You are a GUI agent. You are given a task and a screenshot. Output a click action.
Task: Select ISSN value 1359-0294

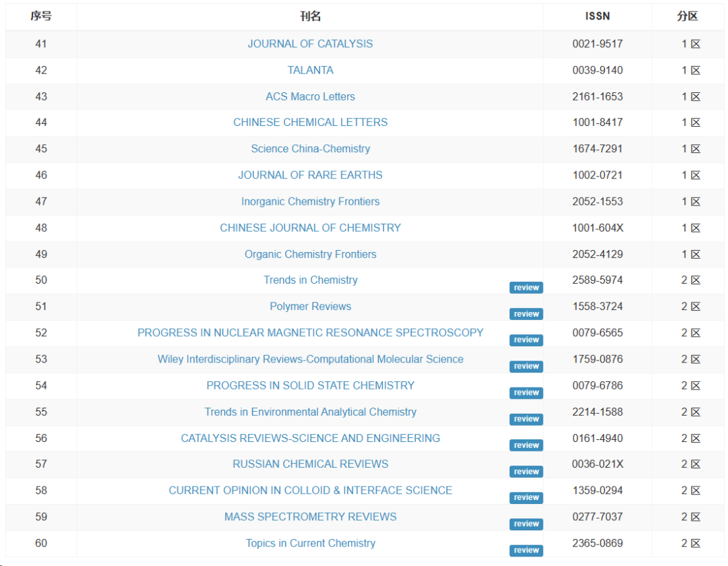[x=597, y=491]
